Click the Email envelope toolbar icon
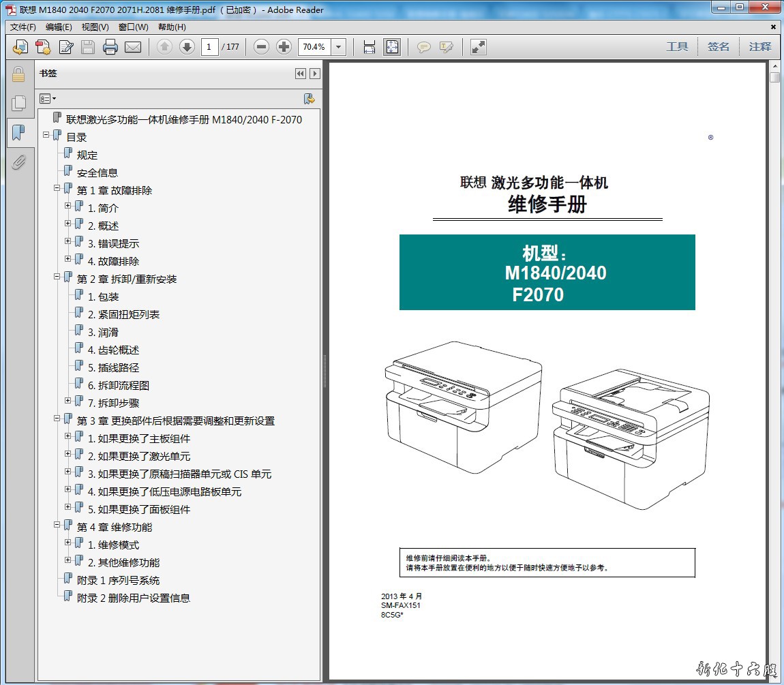Viewport: 784px width, 685px height. 132,47
